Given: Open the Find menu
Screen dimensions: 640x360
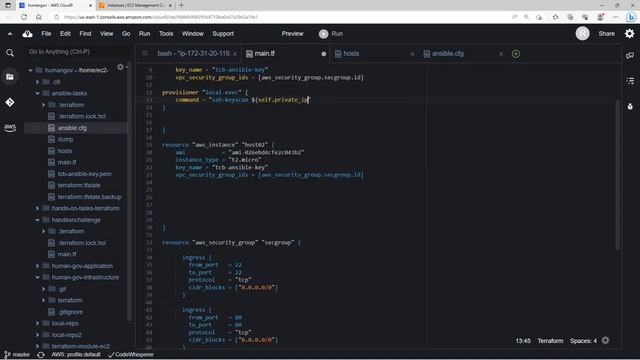Looking at the screenshot, I should (x=85, y=34).
